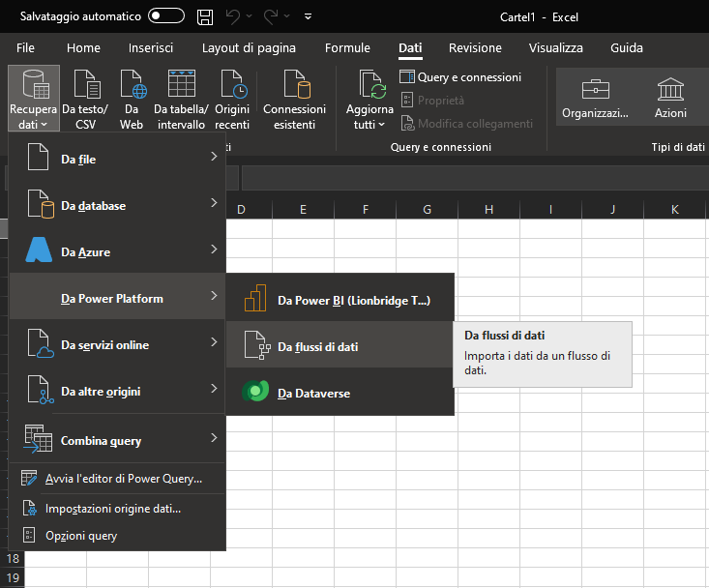Viewport: 709px width, 588px height.
Task: Select column header G in the spreadsheet
Action: (x=427, y=210)
